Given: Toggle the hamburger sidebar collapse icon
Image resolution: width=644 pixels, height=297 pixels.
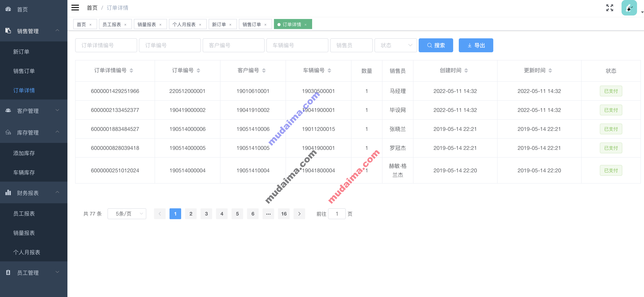Looking at the screenshot, I should coord(75,8).
